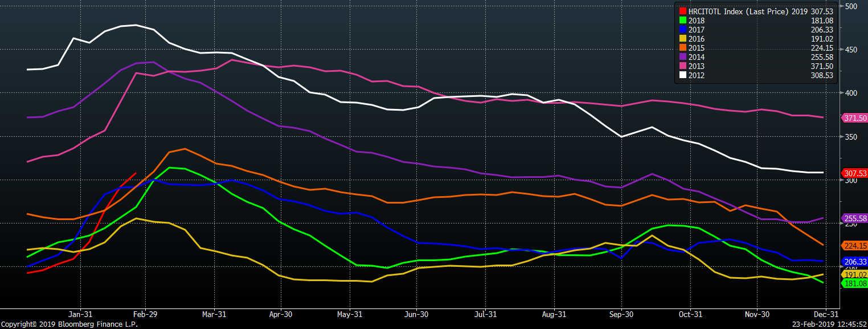Click the blue 206.33 price tag
868x329 pixels.
coord(854,262)
